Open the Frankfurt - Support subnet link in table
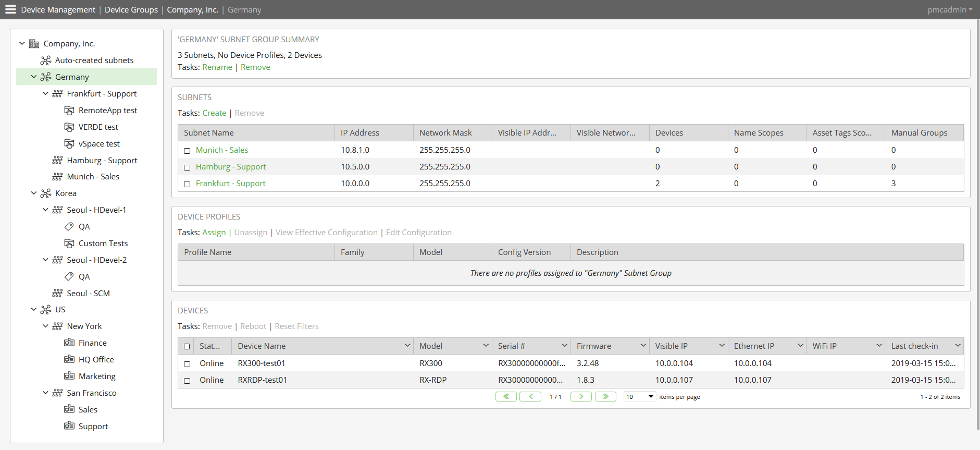 [x=231, y=184]
